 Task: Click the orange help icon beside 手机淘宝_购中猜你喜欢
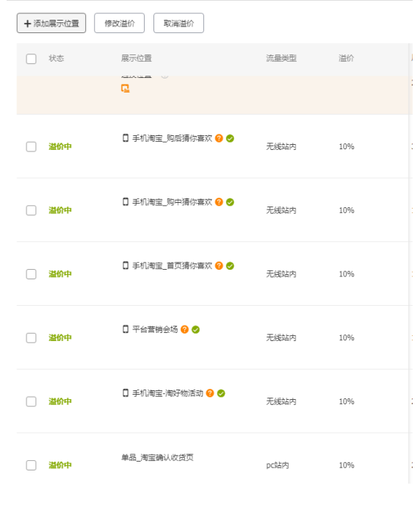[x=219, y=201]
